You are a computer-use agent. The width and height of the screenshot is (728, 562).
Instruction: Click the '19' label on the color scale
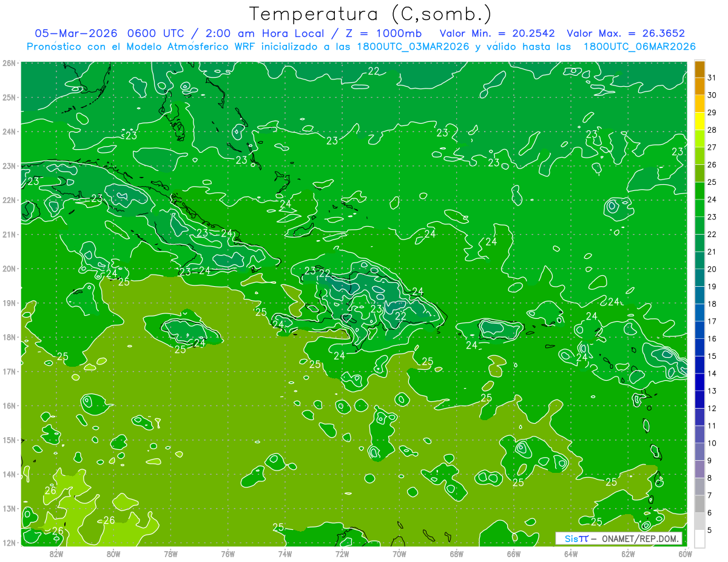(x=712, y=286)
